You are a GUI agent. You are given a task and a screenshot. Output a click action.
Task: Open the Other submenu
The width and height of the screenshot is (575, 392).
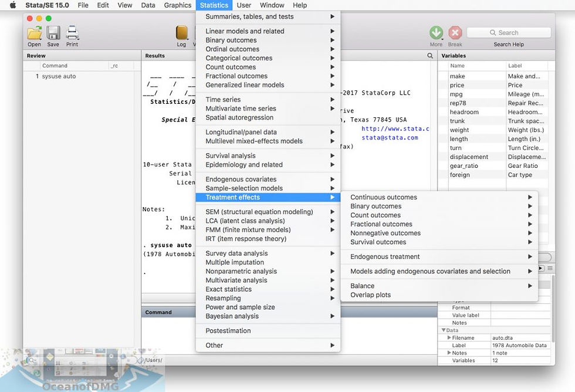268,345
